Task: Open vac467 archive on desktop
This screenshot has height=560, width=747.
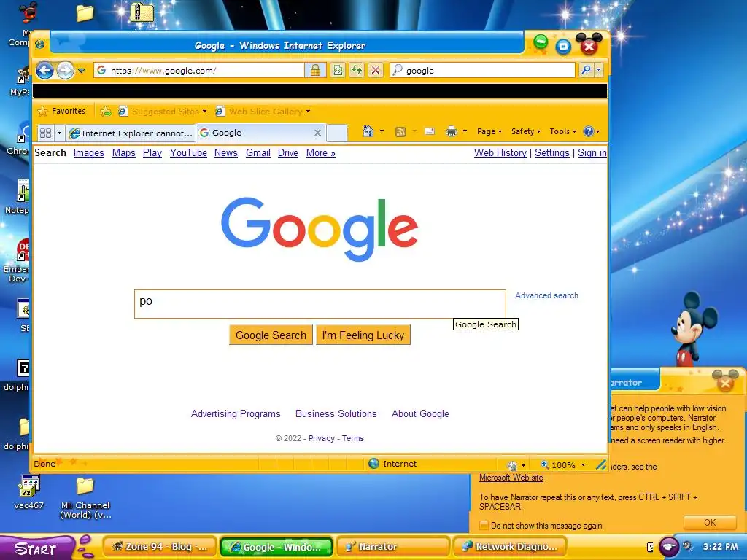Action: pos(28,494)
